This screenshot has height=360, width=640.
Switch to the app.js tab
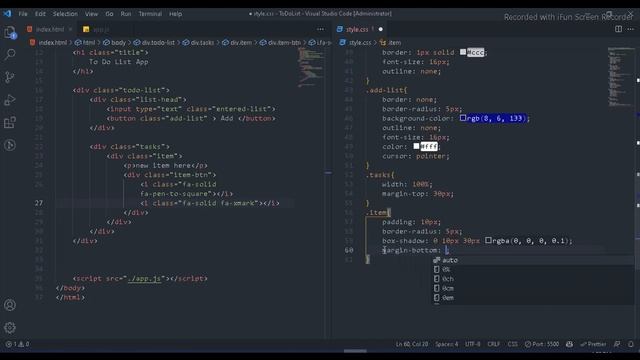[100, 29]
